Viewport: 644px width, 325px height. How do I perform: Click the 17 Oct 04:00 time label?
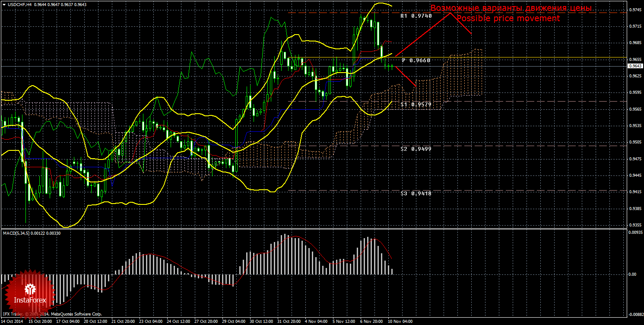pos(68,322)
